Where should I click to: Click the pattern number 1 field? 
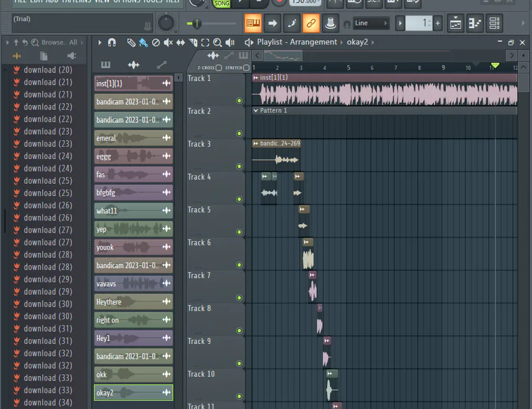(419, 23)
